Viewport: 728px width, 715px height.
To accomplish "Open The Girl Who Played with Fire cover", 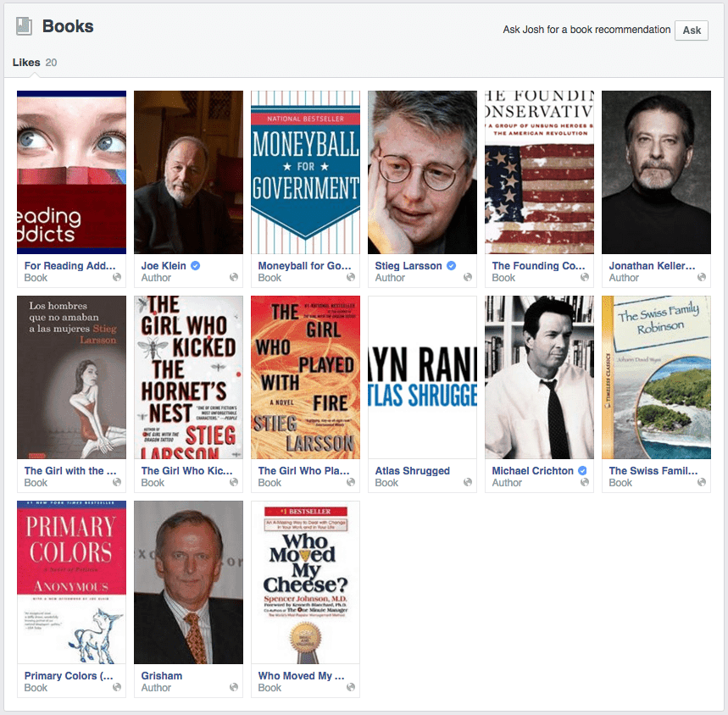I will [305, 377].
